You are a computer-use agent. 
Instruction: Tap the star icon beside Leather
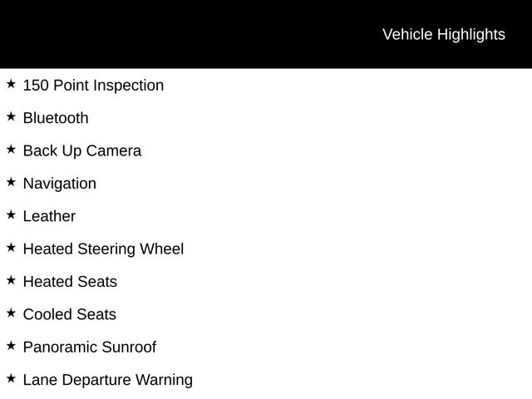(x=11, y=214)
